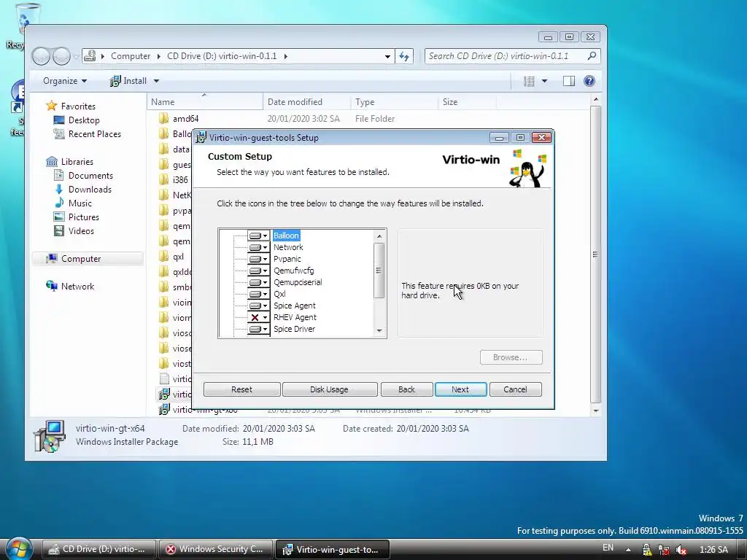This screenshot has height=560, width=747.
Task: Sort by Type column header
Action: coord(395,102)
